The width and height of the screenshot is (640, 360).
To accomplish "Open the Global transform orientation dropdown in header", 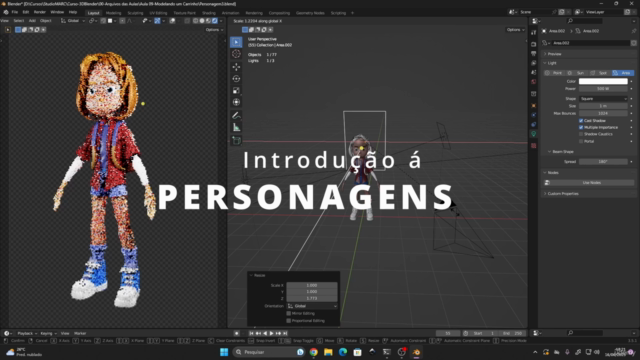I will tap(73, 21).
